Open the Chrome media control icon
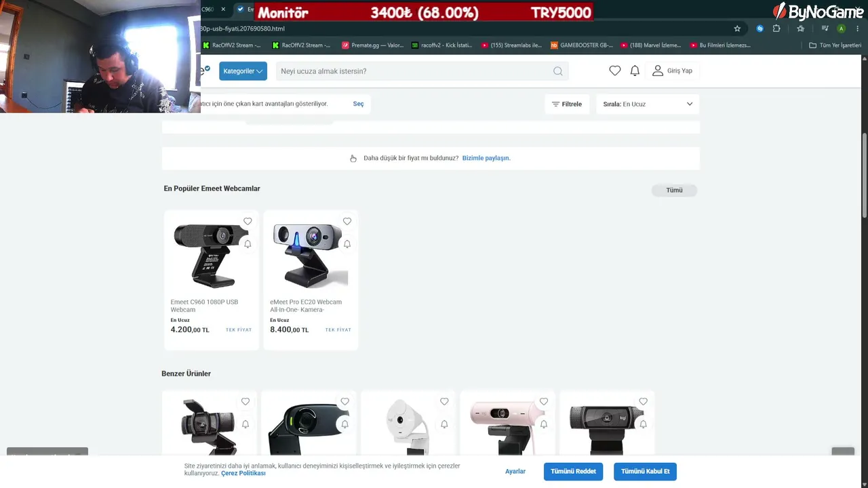 pyautogui.click(x=825, y=28)
